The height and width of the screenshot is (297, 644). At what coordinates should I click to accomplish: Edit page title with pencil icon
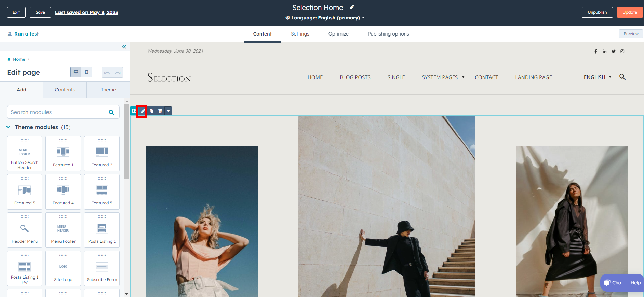tap(352, 7)
